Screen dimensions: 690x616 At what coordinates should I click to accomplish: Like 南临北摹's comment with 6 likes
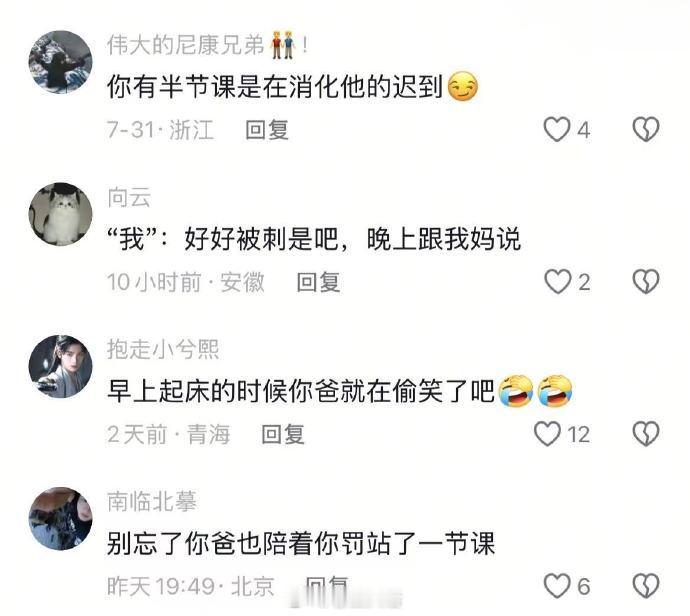557,586
